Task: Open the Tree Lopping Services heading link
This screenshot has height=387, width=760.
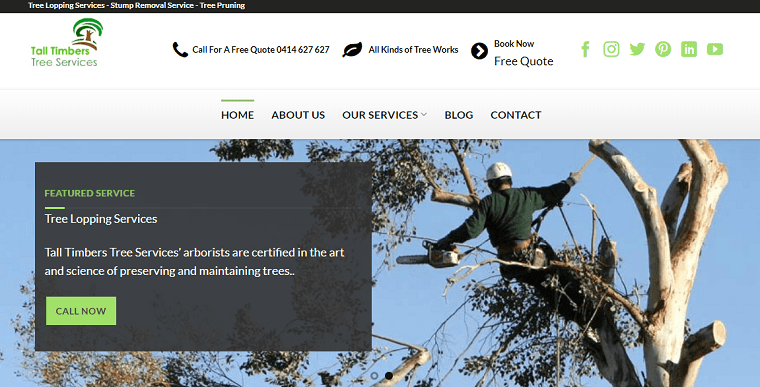Action: click(101, 219)
